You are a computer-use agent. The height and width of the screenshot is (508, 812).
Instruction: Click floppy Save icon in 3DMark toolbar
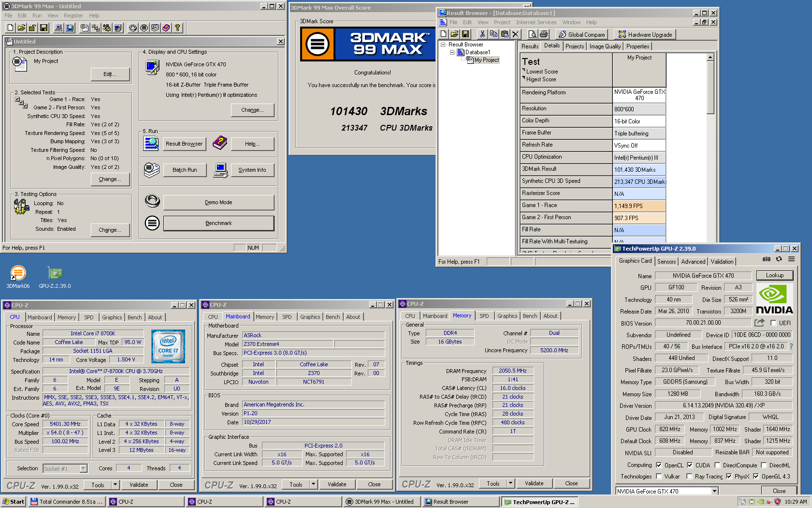coord(43,28)
